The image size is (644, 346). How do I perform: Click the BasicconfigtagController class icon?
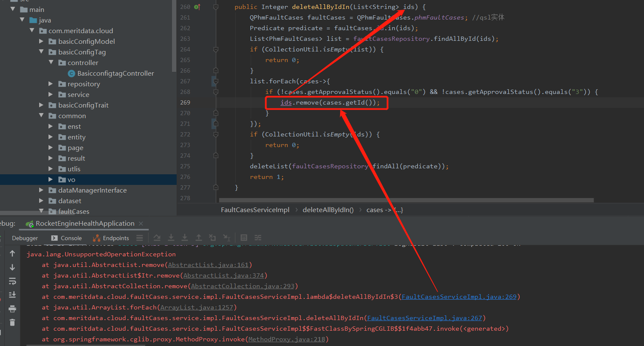coord(72,74)
